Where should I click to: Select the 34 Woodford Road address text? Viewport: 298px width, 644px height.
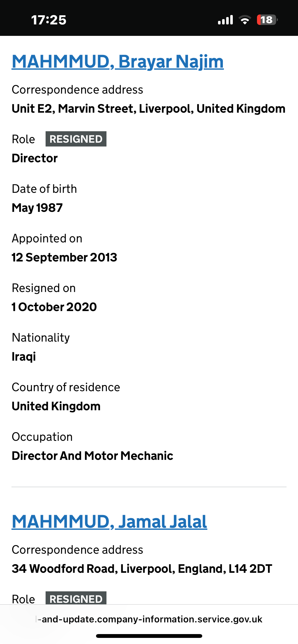coord(142,569)
